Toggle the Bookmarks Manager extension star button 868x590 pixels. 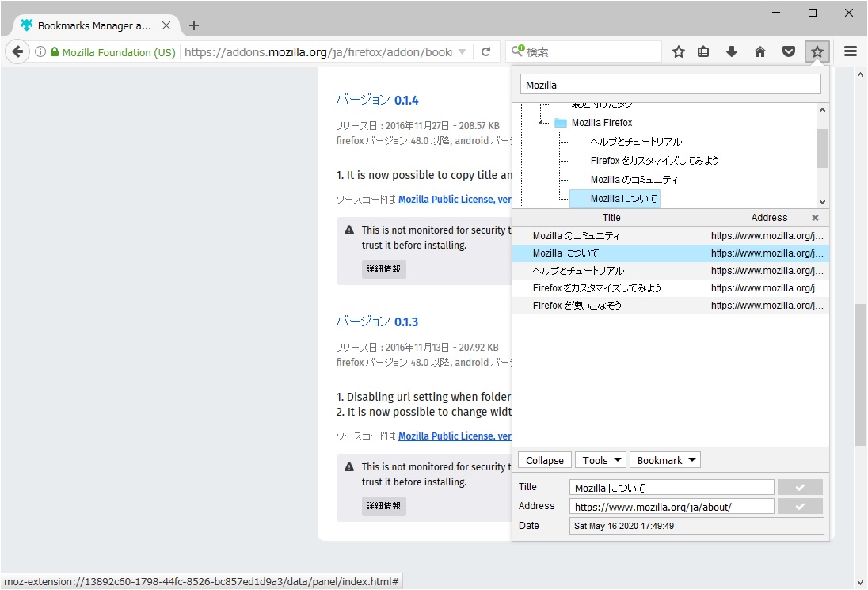coord(817,52)
